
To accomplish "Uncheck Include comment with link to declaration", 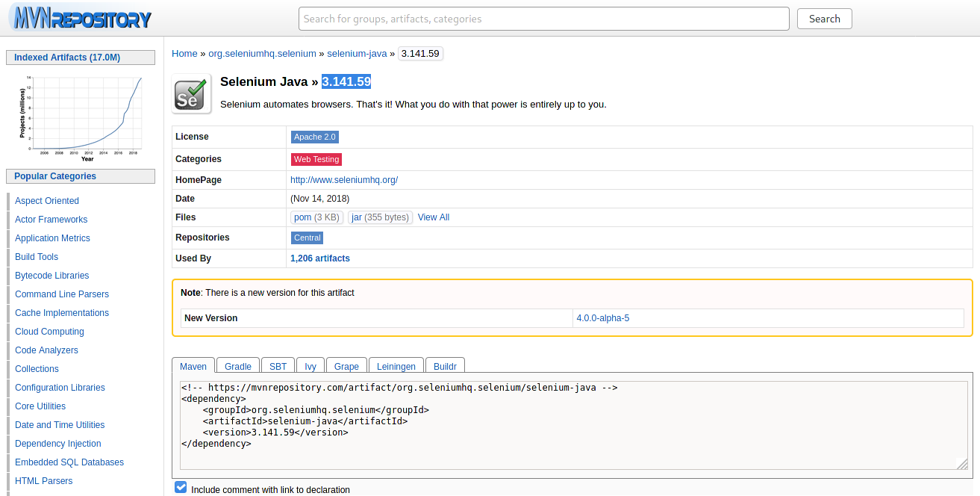I will click(x=181, y=486).
